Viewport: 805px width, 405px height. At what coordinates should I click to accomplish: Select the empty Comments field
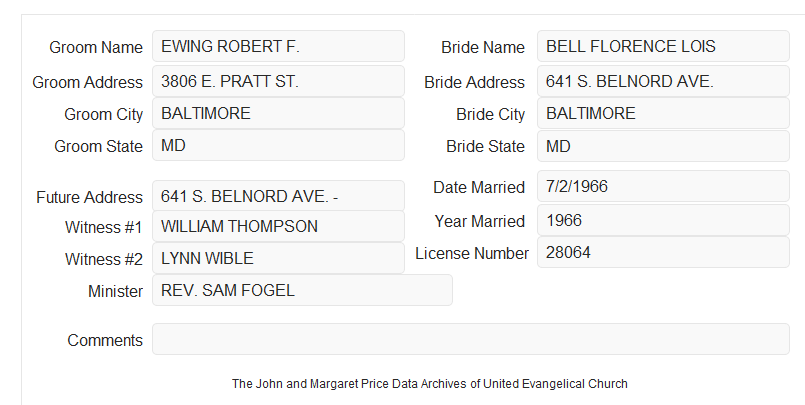coord(471,339)
